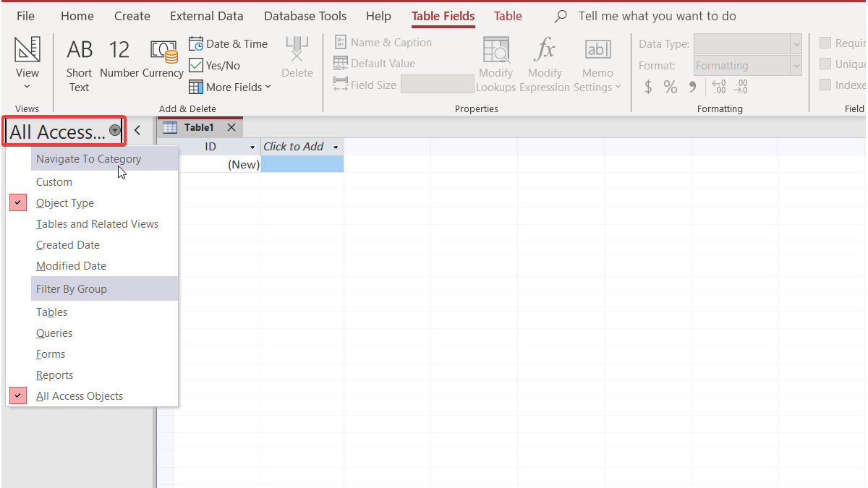Image resolution: width=868 pixels, height=488 pixels.
Task: Switch to the Create ribbon tab
Action: [x=132, y=16]
